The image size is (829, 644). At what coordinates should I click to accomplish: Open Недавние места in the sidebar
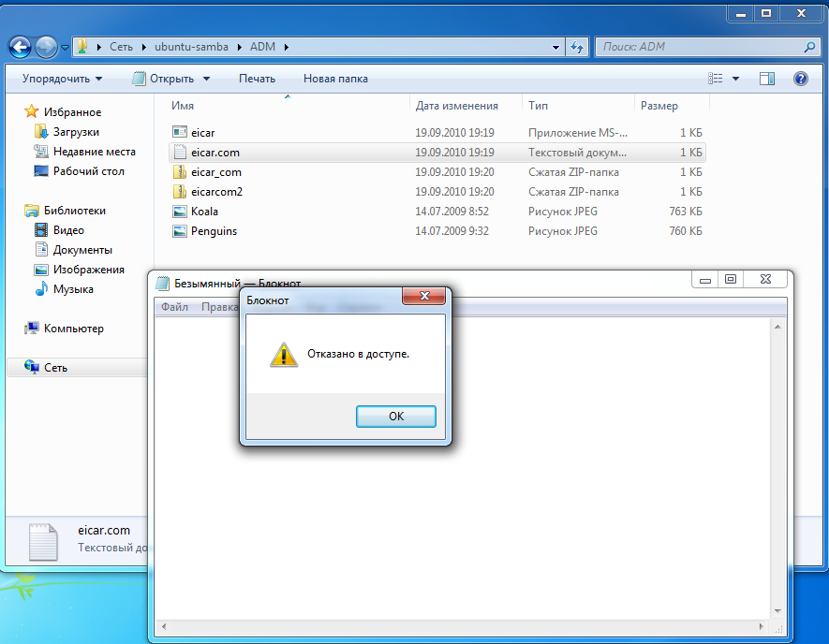94,152
